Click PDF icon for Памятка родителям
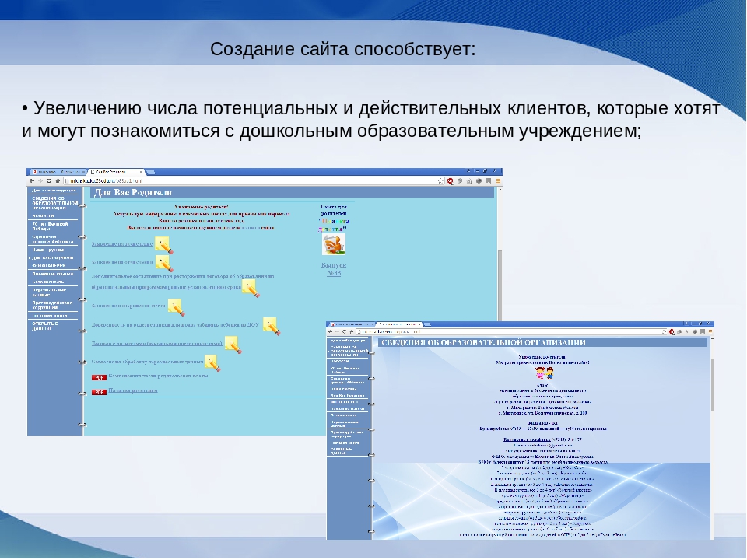This screenshot has height=560, width=747. (x=99, y=392)
